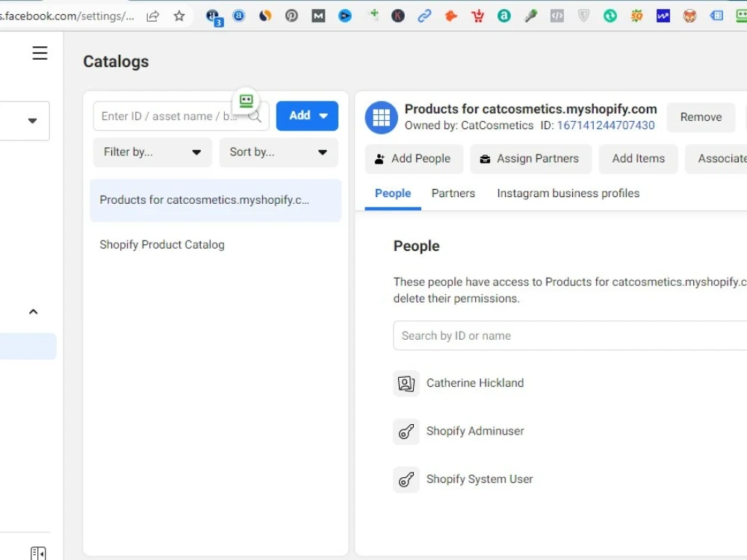The image size is (747, 560).
Task: Select the Products for catcosmetics.myshopify.c... catalog
Action: [x=215, y=200]
